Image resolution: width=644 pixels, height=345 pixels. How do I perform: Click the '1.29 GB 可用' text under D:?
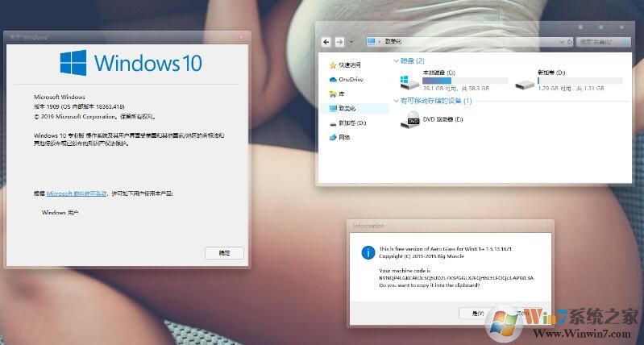pyautogui.click(x=555, y=89)
